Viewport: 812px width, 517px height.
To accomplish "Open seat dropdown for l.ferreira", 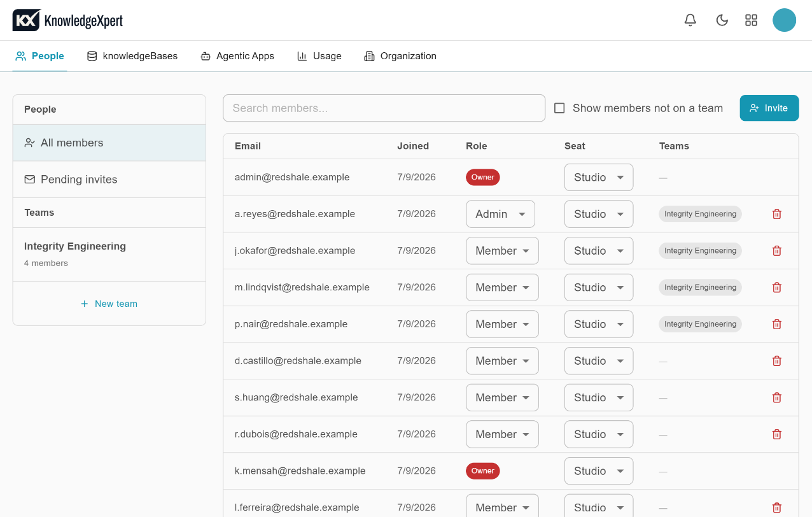I will point(599,506).
